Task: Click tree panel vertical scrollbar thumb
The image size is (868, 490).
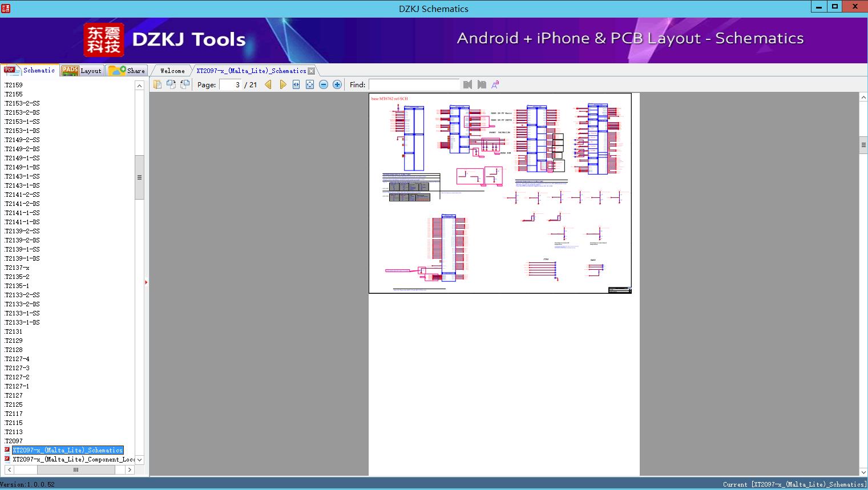Action: pyautogui.click(x=139, y=177)
